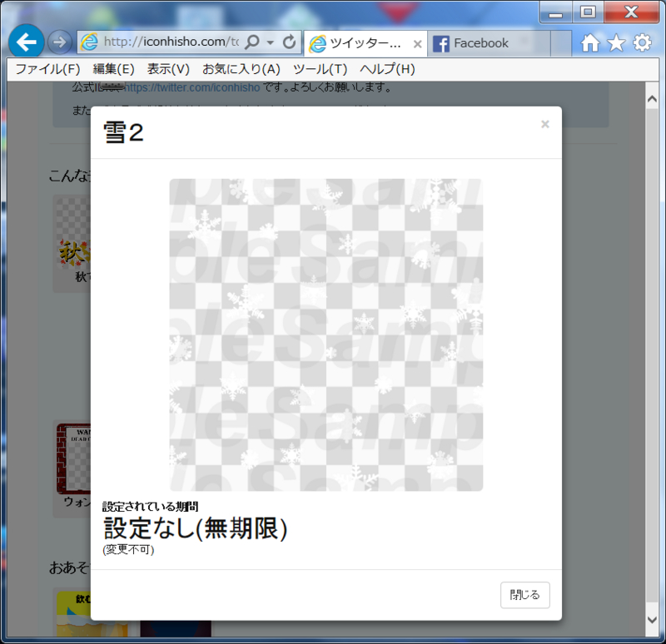
Task: Click the Home icon
Action: pos(590,43)
